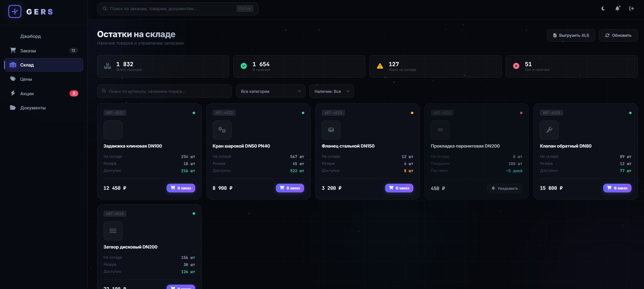
Task: Expand the Все категории dropdown
Action: pos(270,91)
